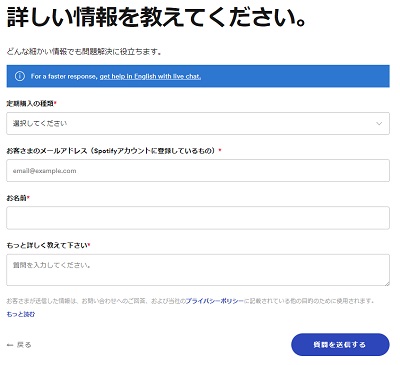Click the もっと読む link

point(21,314)
